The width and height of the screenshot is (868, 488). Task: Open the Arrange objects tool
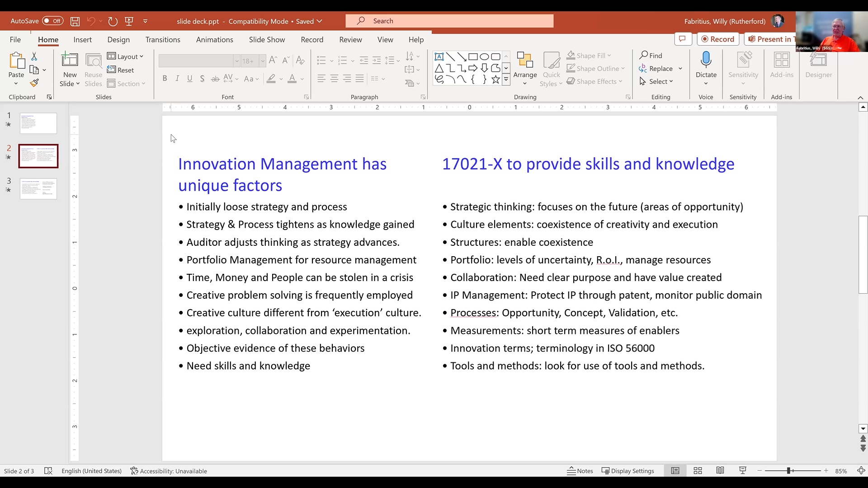click(525, 68)
